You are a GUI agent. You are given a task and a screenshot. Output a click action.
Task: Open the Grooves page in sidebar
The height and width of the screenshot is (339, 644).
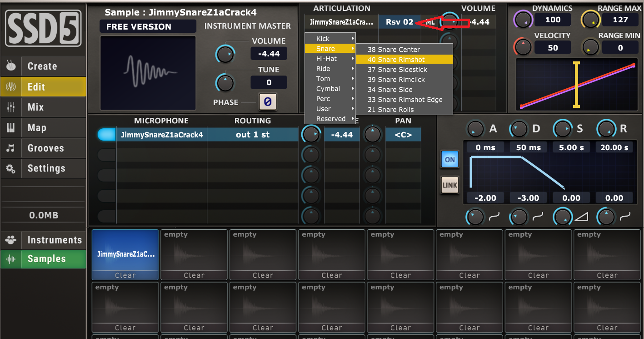coord(43,148)
